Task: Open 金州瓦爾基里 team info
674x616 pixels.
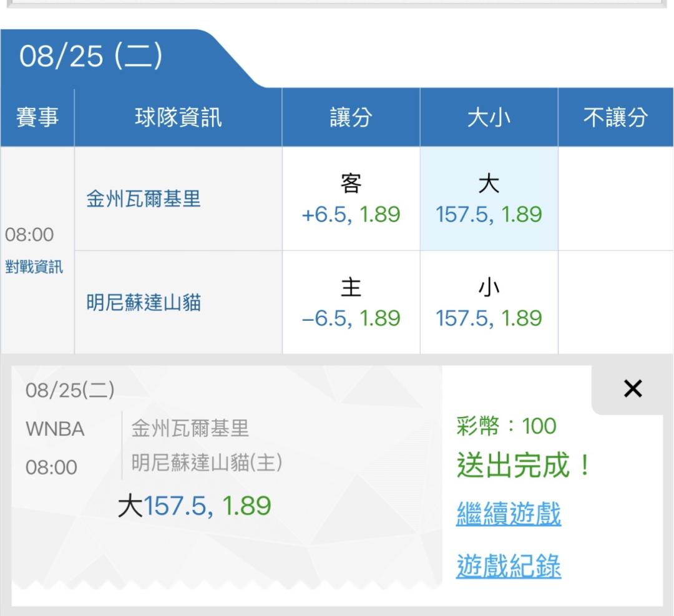Action: (143, 198)
